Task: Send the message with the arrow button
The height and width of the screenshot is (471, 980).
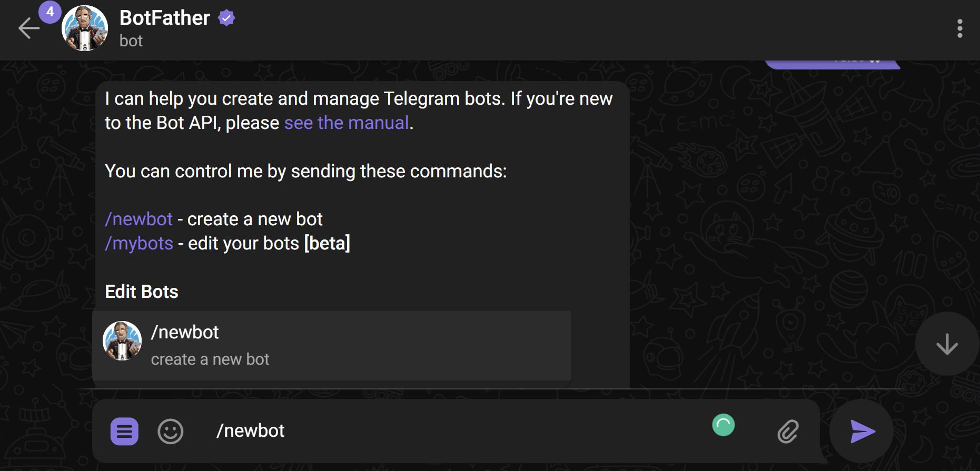Action: click(862, 432)
